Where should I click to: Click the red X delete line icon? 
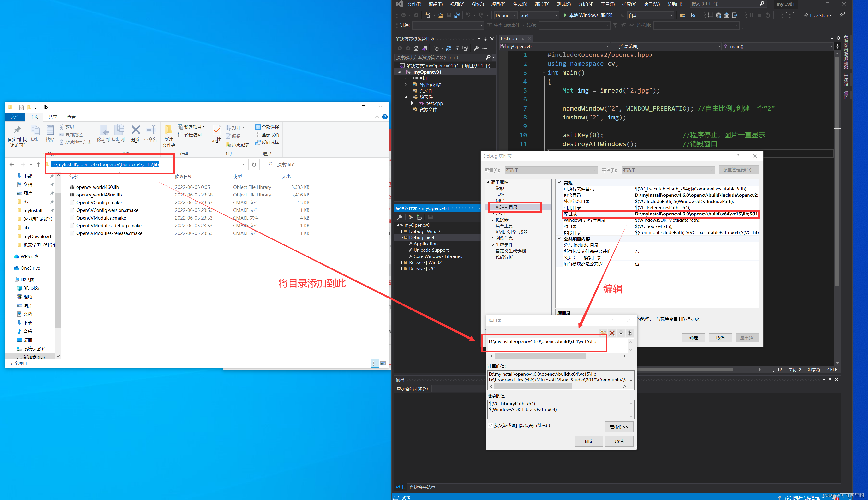[612, 333]
